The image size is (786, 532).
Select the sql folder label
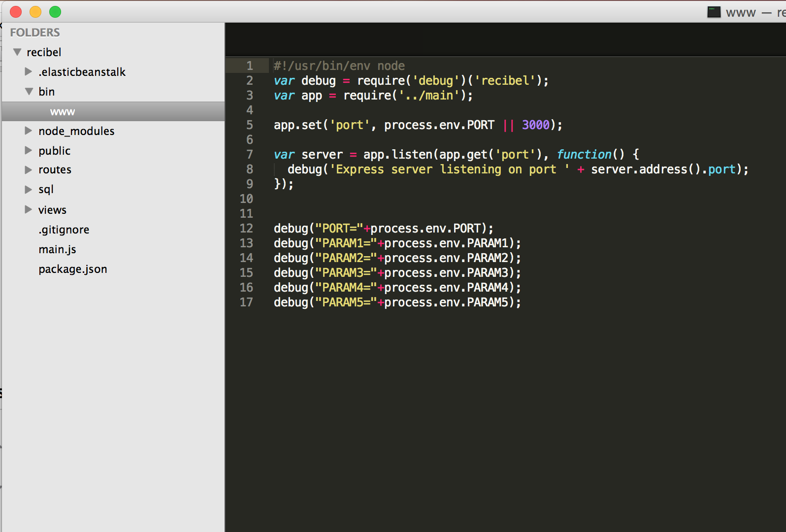pos(46,190)
